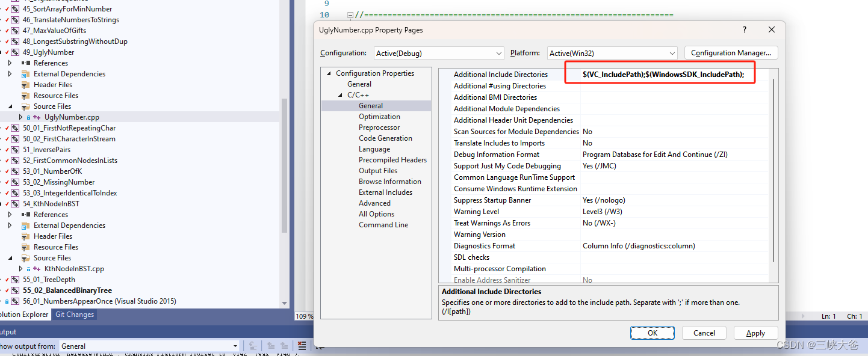
Task: Click the Clear All icon in Output toolbar
Action: (x=302, y=346)
